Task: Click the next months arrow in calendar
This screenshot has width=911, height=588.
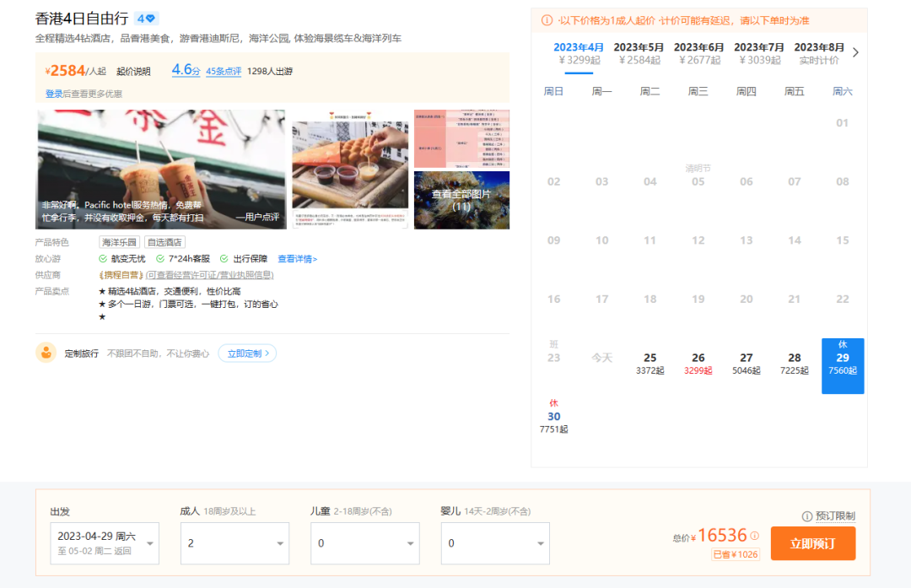Action: (x=855, y=52)
